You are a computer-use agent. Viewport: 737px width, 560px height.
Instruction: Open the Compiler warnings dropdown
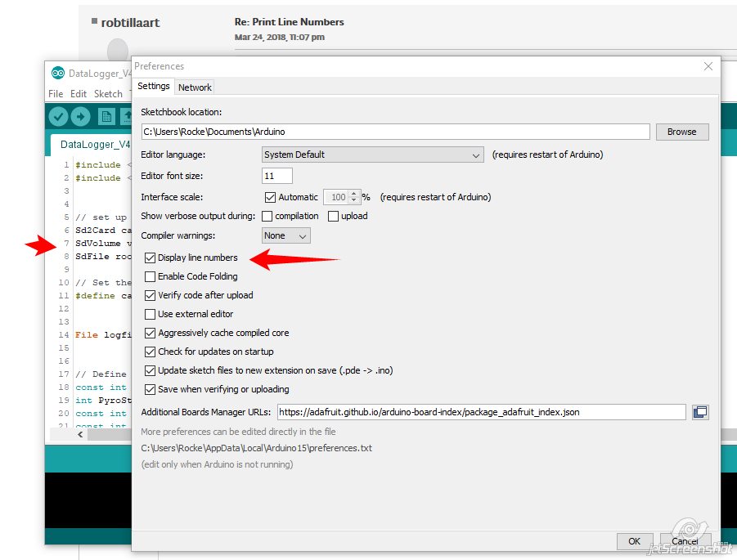[x=285, y=235]
